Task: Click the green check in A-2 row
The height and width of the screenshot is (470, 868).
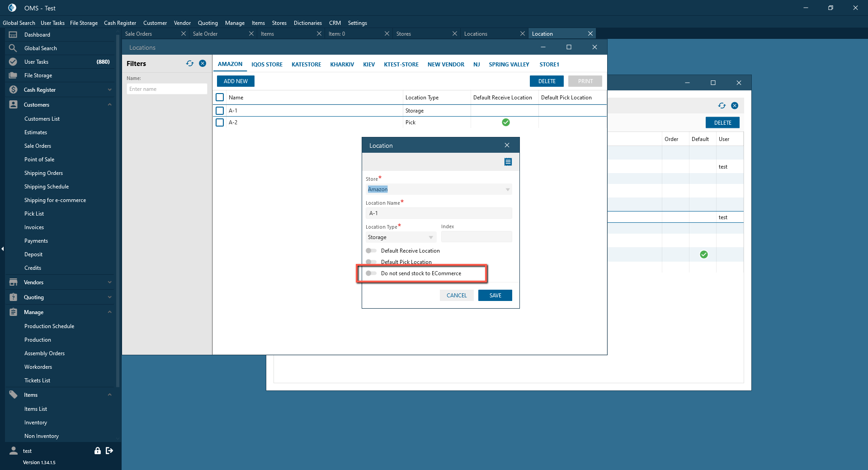Action: [506, 122]
